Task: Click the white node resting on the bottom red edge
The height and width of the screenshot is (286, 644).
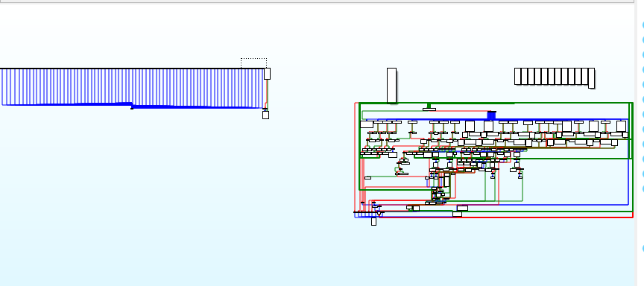Action: (x=457, y=214)
